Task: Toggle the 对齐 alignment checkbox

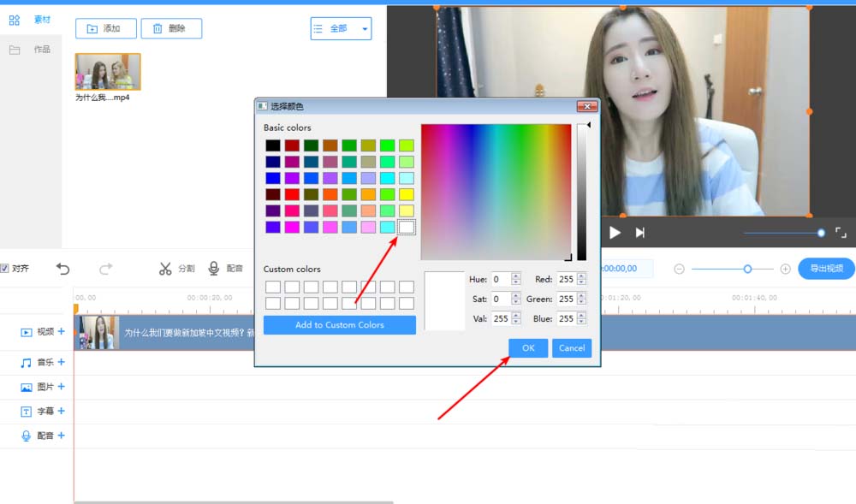Action: (x=4, y=269)
